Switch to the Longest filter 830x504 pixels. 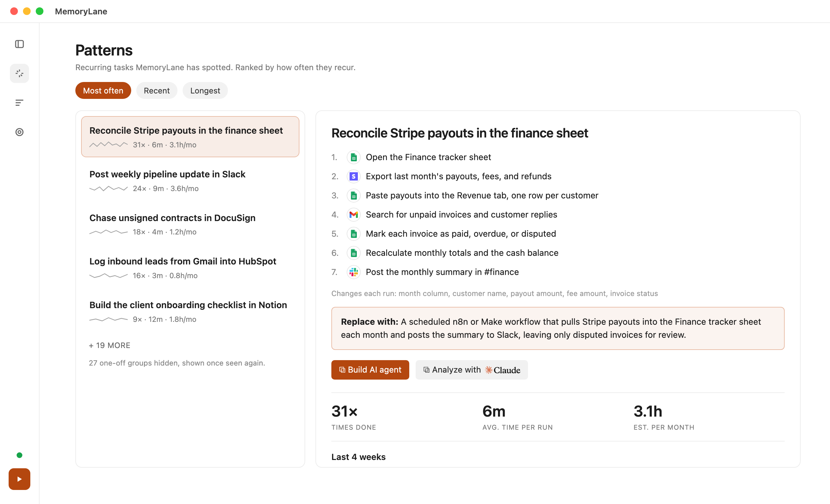(x=205, y=91)
